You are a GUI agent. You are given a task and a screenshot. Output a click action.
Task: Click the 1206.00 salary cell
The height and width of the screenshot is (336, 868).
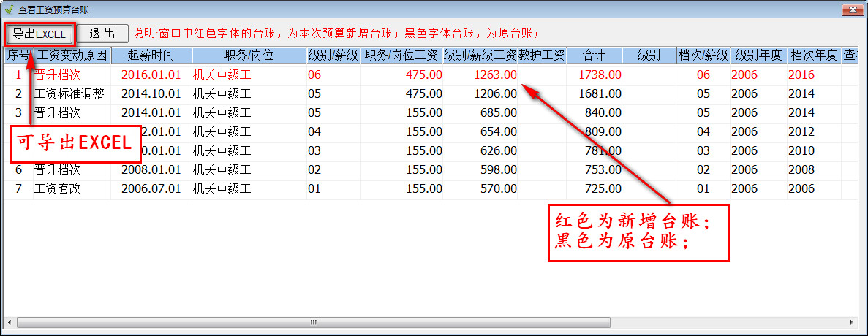(x=494, y=93)
